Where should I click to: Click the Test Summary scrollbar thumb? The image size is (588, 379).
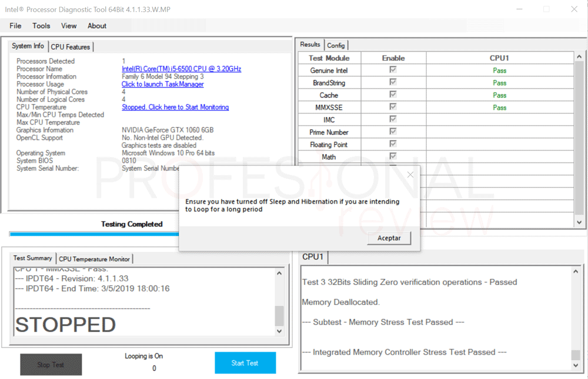click(279, 316)
